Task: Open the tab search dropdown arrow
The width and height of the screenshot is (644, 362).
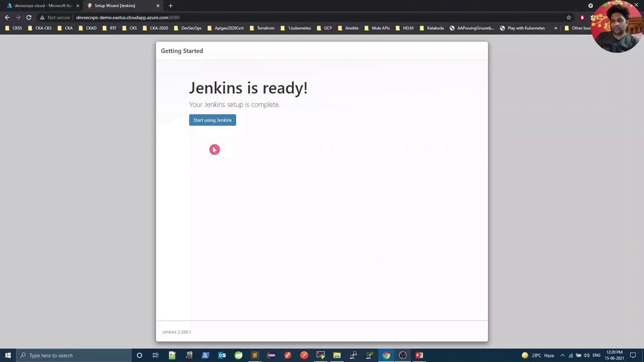Action: tap(591, 6)
